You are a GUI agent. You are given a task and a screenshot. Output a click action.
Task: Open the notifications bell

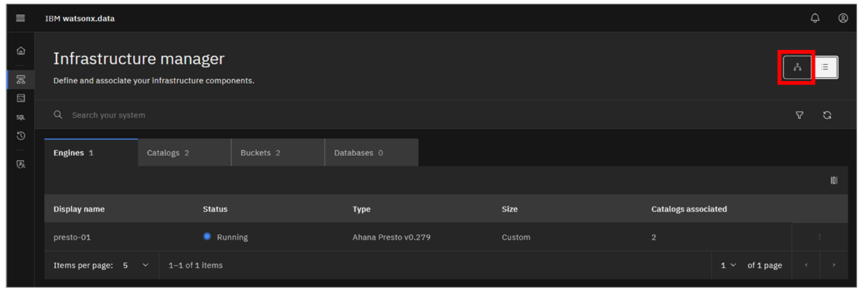point(815,18)
